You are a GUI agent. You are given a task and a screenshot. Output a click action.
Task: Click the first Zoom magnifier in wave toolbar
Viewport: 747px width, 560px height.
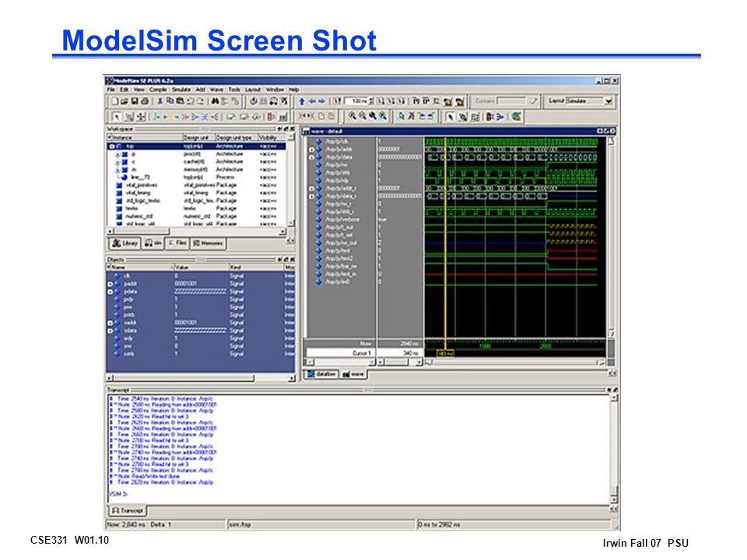[x=352, y=116]
